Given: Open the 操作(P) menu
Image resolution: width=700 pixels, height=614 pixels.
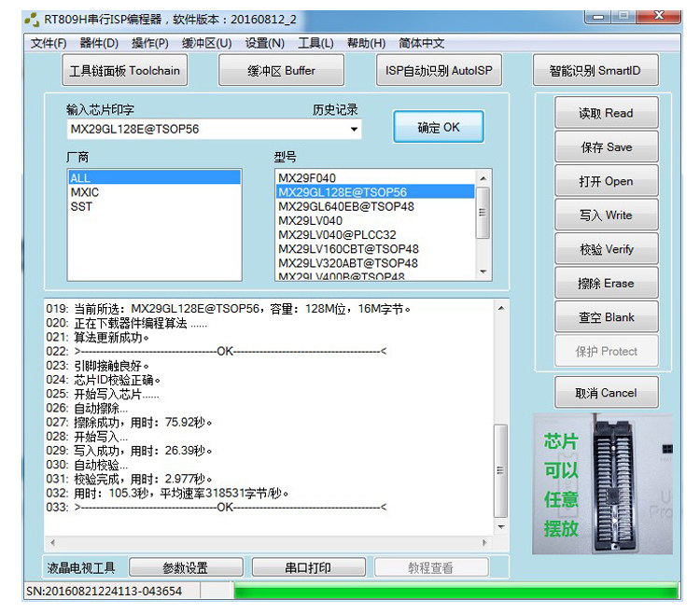Looking at the screenshot, I should coord(150,43).
